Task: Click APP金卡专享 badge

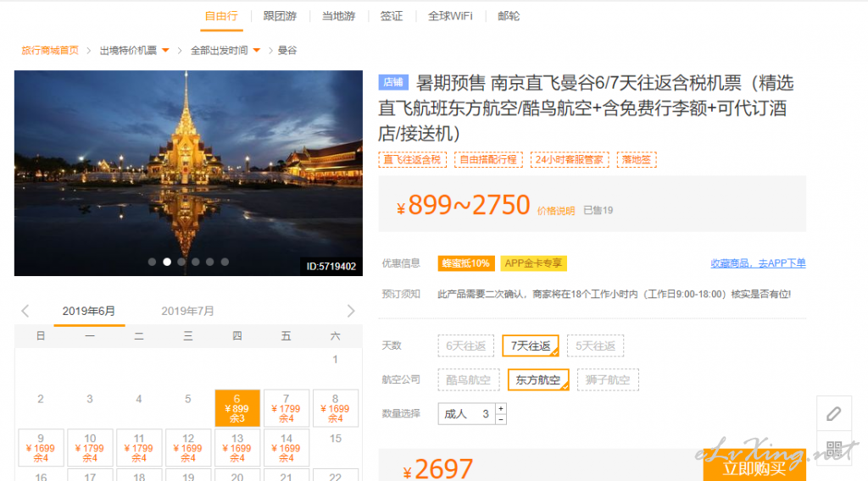Action: (x=533, y=263)
